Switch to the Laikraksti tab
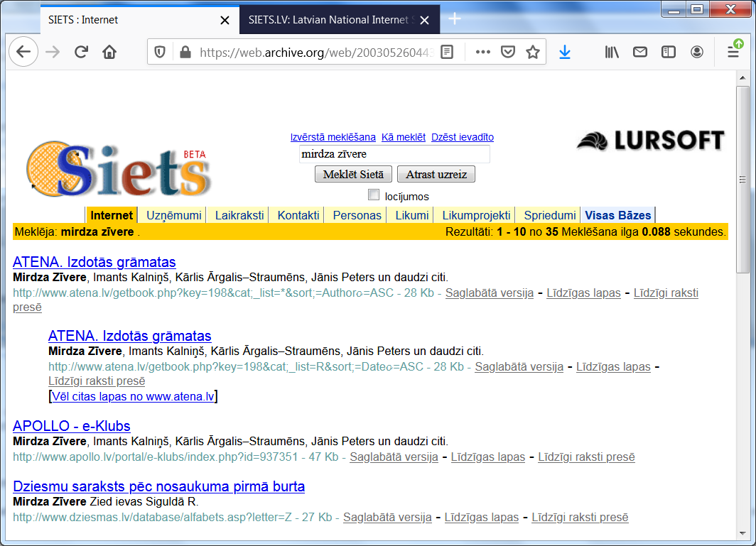Screen dimensions: 756x546 [x=239, y=215]
